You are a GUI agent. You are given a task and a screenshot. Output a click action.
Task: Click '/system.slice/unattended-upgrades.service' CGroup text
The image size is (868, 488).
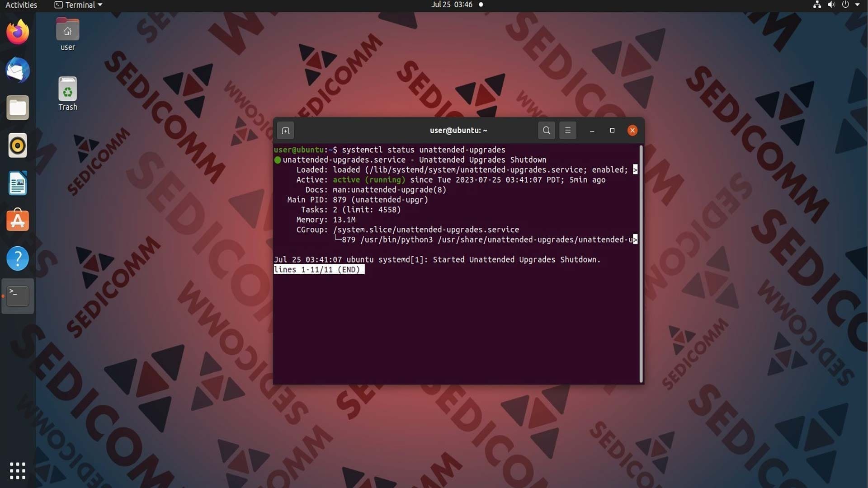click(x=426, y=230)
